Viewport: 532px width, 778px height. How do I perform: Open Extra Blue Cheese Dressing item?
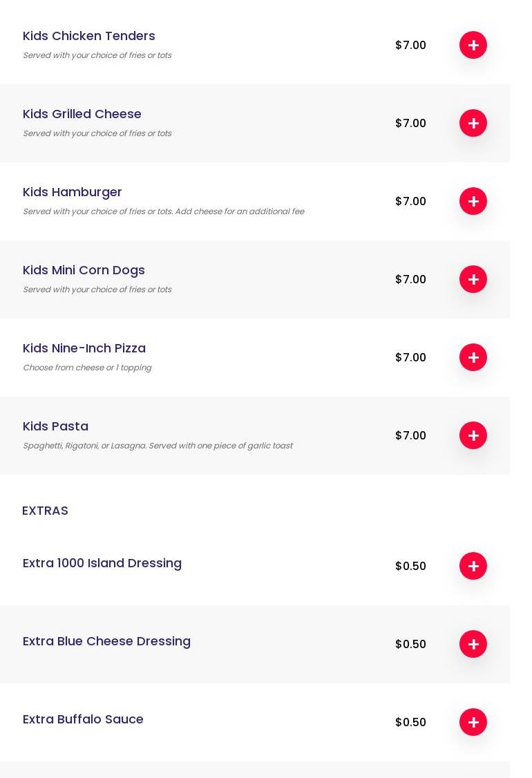coord(106,641)
